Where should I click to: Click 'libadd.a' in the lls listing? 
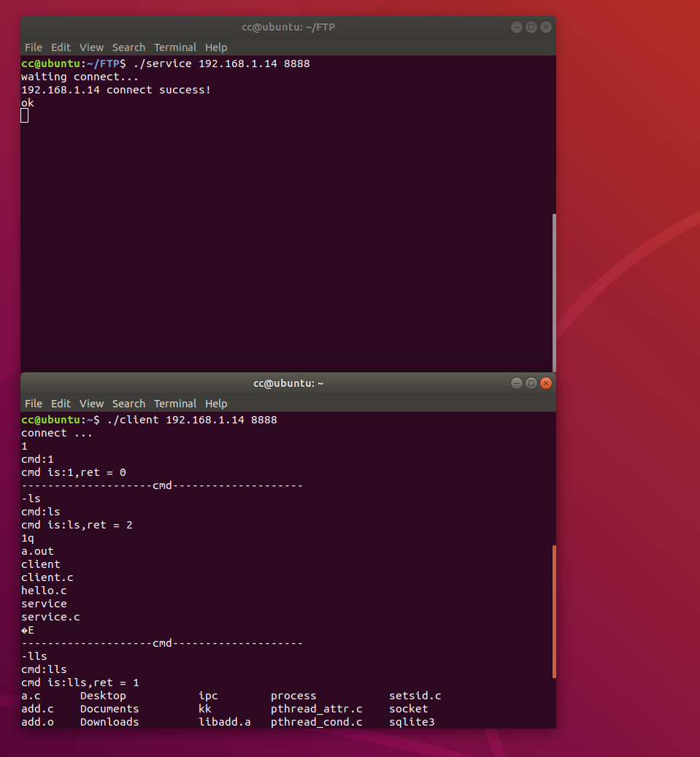[225, 722]
